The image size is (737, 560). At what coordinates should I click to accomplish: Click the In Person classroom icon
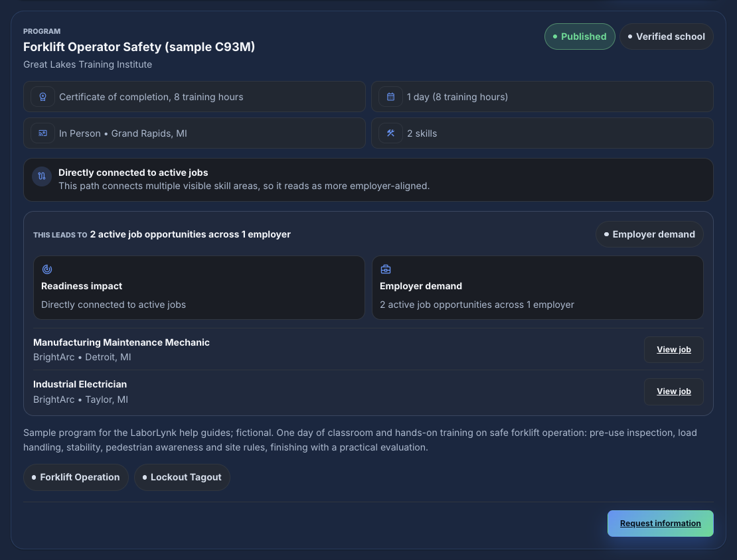click(x=42, y=133)
